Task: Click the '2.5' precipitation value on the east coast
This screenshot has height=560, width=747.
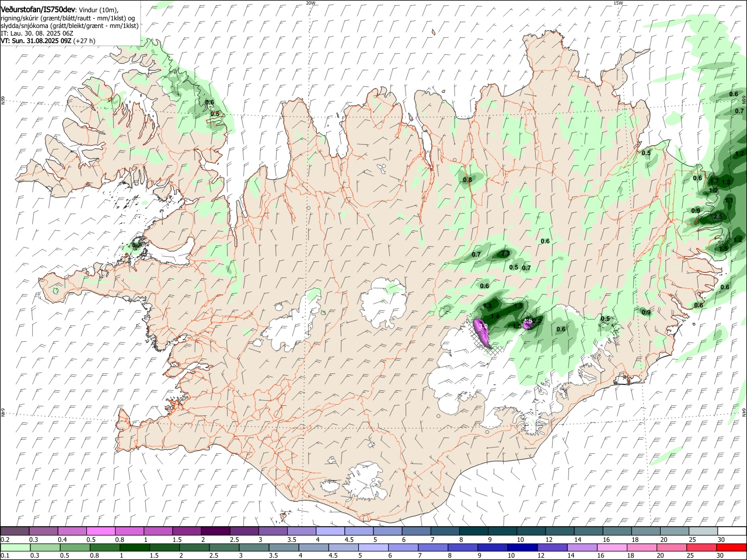Action: click(718, 216)
